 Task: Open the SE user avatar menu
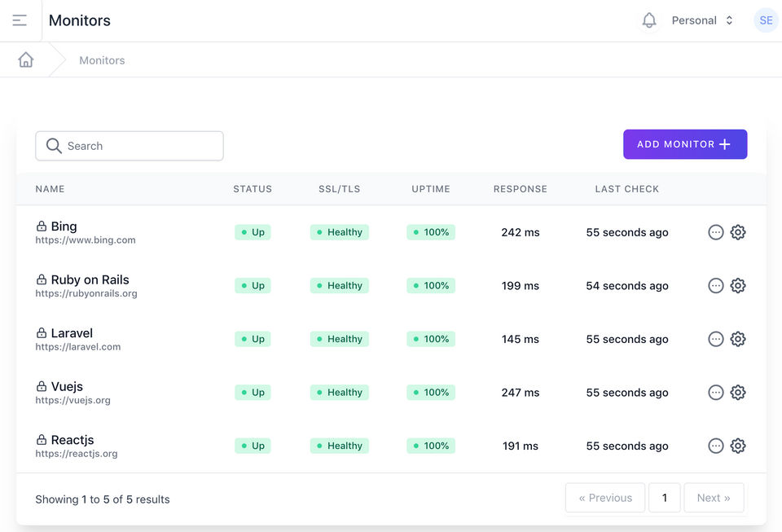point(766,20)
